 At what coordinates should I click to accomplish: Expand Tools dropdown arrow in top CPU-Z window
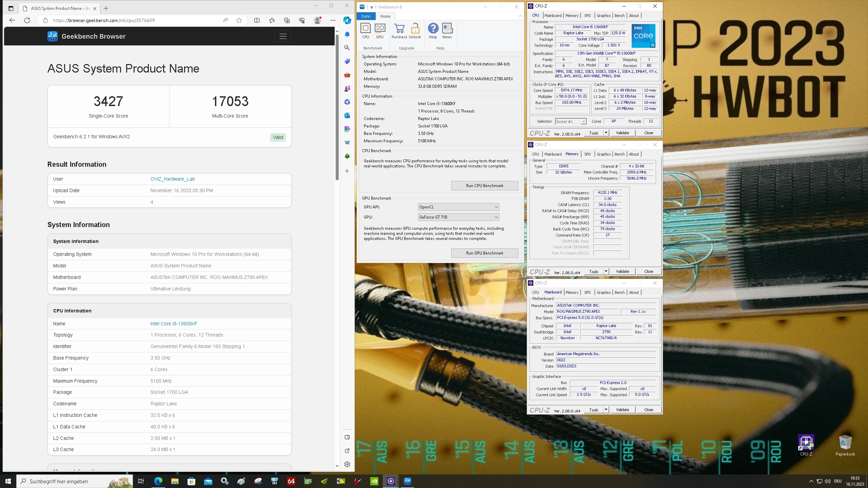(x=606, y=133)
